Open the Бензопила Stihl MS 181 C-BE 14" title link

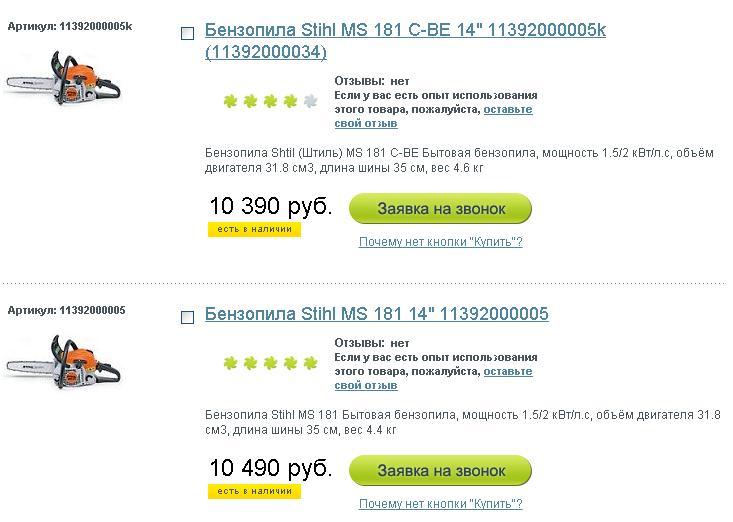pos(405,41)
